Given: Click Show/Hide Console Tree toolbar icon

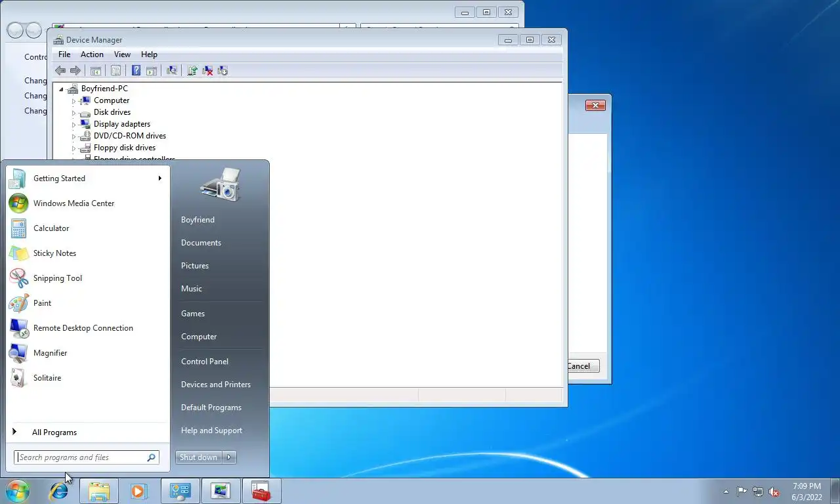Looking at the screenshot, I should click(96, 70).
